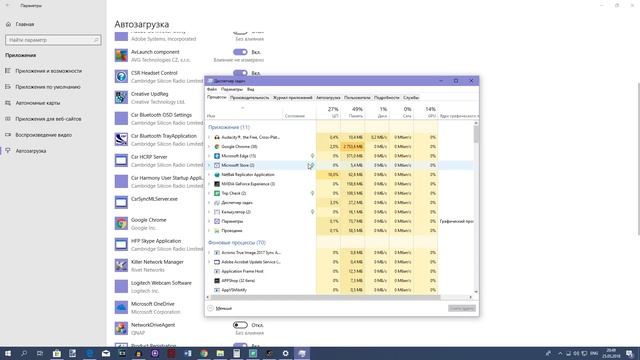The image size is (640, 360).
Task: Click the Application Frame Host icon
Action: 217,271
